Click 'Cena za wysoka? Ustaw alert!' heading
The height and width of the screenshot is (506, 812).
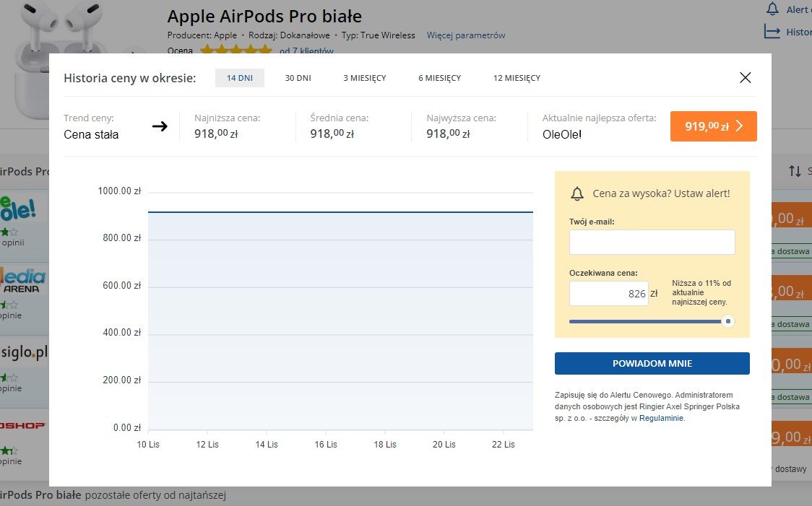coord(661,193)
